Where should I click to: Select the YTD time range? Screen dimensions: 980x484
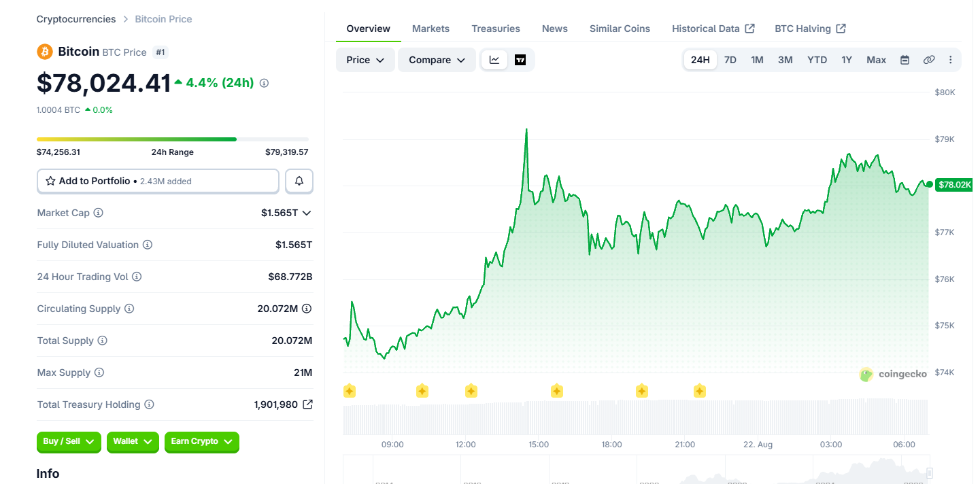(x=817, y=60)
